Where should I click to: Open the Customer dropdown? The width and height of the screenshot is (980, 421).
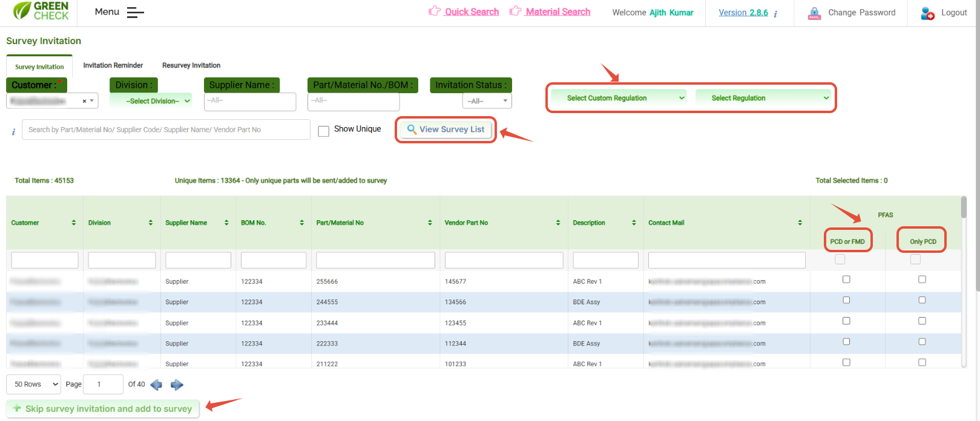click(52, 101)
